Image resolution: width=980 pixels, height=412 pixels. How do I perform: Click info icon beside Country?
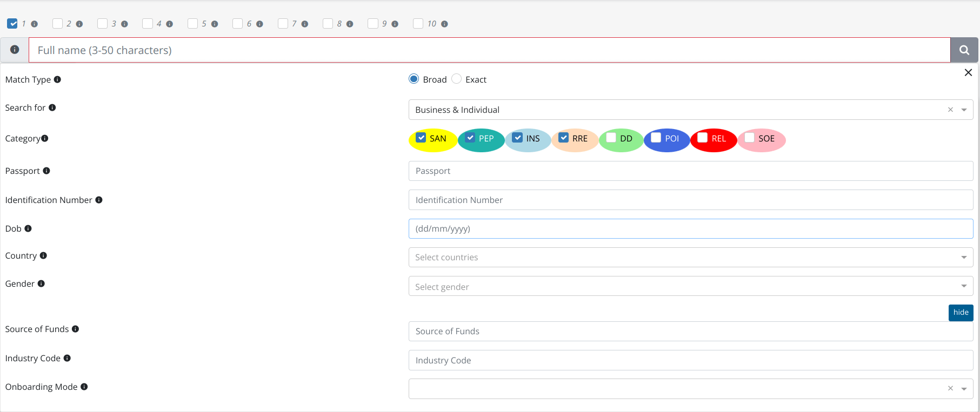click(x=43, y=255)
